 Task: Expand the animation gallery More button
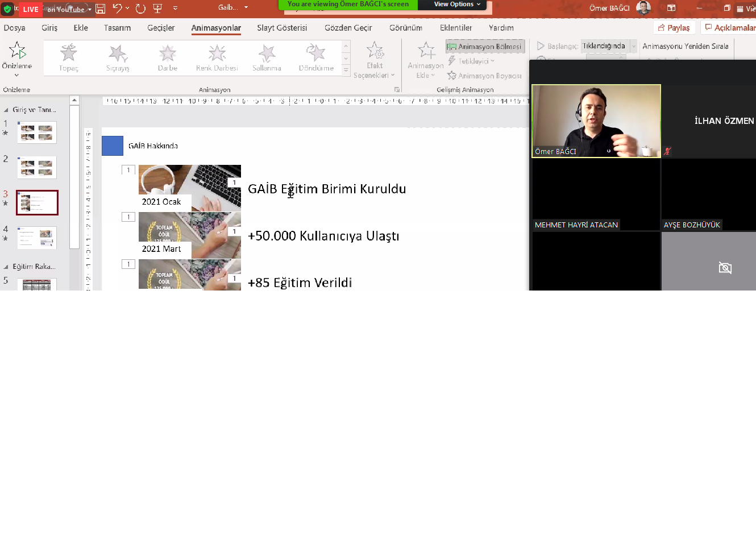pos(346,70)
